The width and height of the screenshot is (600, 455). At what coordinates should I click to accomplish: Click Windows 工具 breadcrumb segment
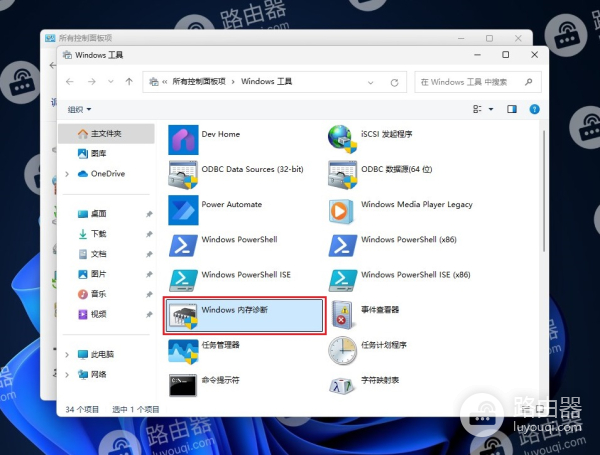coord(266,82)
